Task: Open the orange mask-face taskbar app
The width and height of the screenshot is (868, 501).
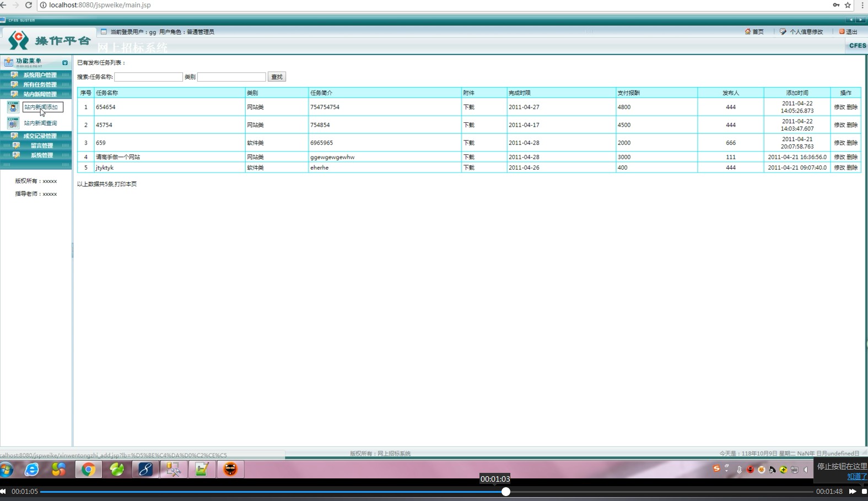Action: 230,470
